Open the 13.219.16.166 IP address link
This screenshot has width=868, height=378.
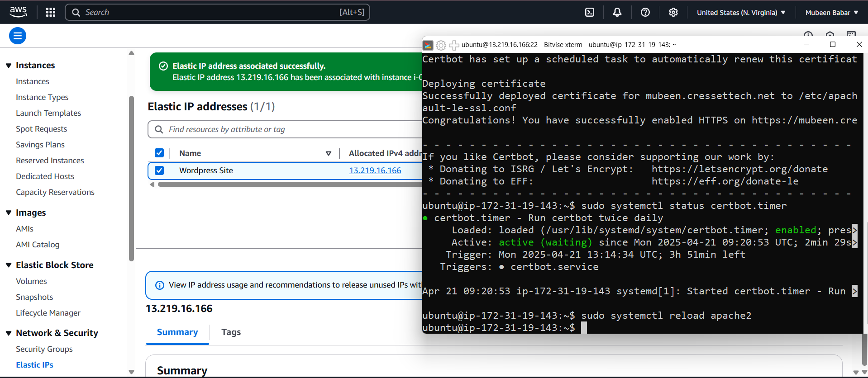[375, 170]
